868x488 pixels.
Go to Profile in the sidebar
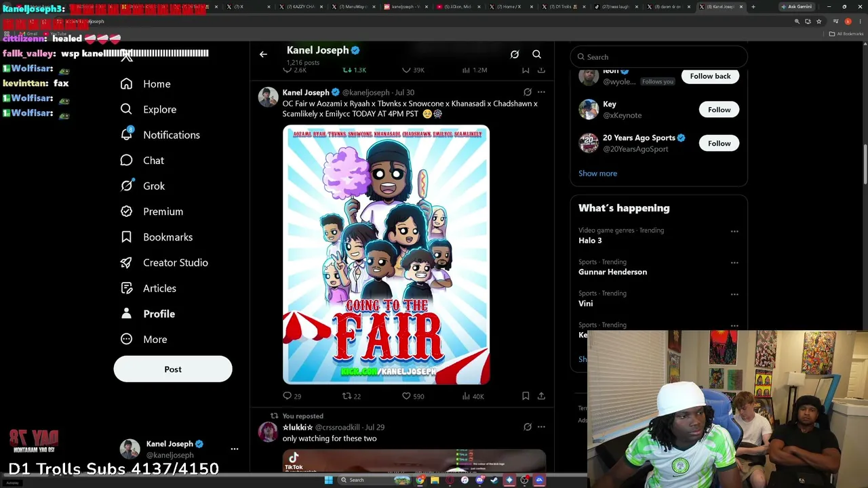[148, 314]
